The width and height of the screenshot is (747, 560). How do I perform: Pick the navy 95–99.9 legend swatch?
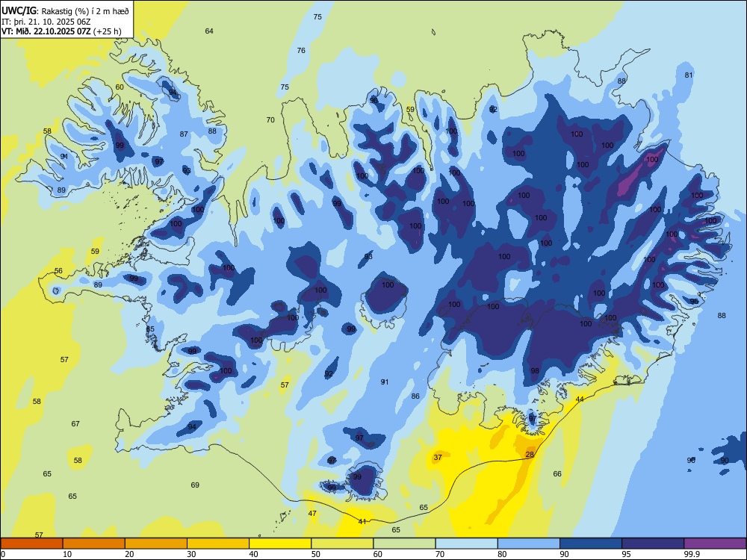653,544
